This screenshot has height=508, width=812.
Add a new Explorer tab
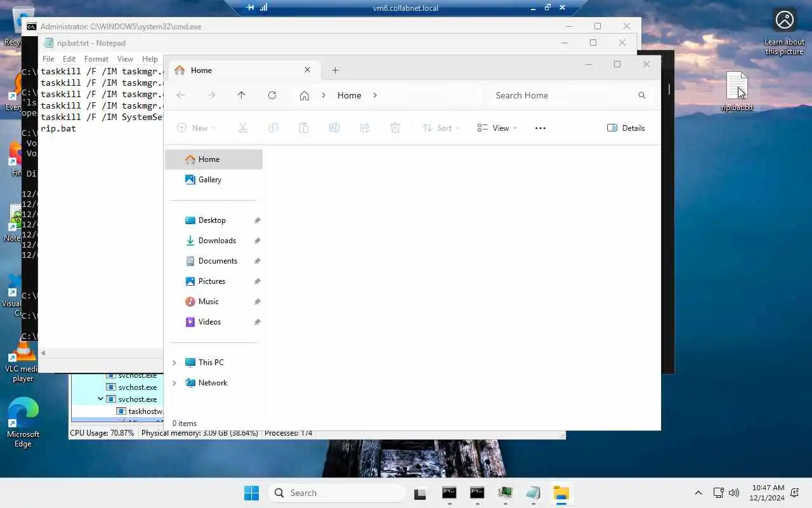335,70
